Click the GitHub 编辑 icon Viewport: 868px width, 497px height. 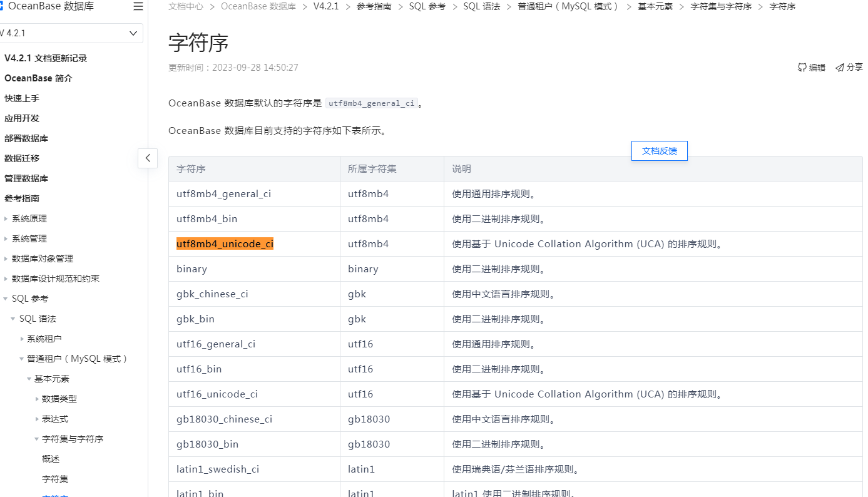802,68
